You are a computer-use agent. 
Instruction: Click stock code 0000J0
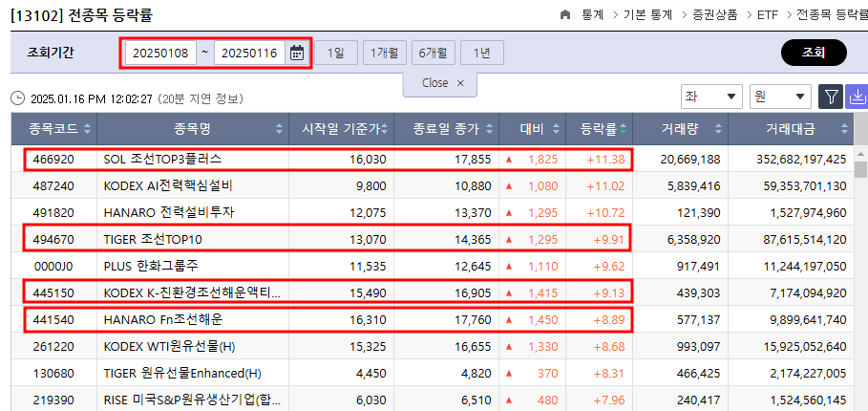53,266
